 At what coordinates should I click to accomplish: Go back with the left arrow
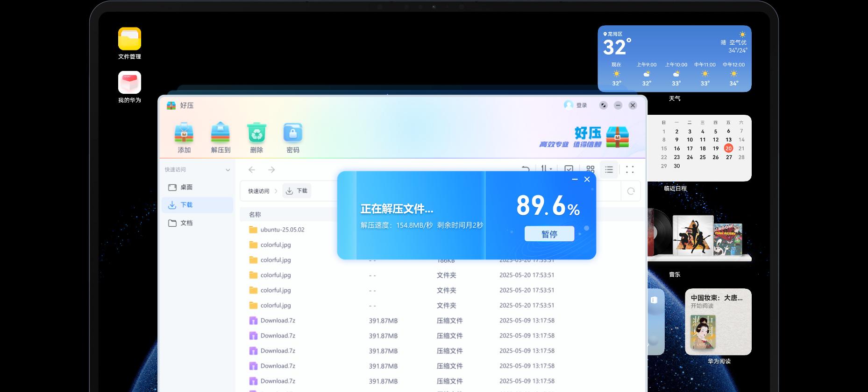pos(252,170)
